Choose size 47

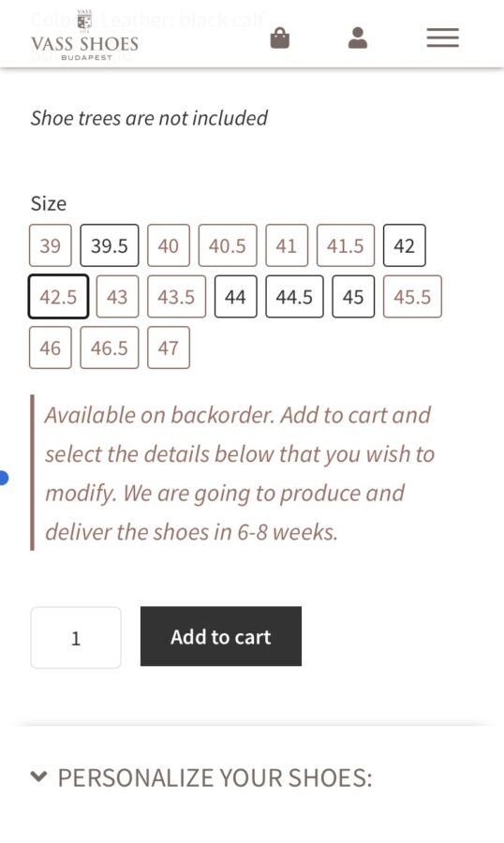169,348
